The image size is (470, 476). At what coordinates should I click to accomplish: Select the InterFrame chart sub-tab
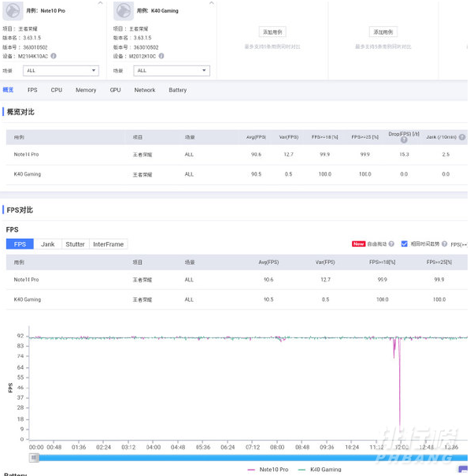(x=109, y=244)
